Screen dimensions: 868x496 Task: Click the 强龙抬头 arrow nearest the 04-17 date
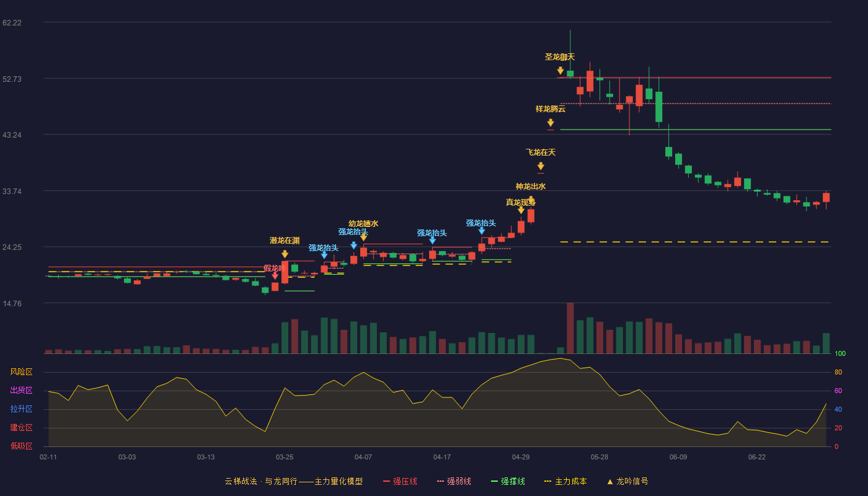(432, 241)
